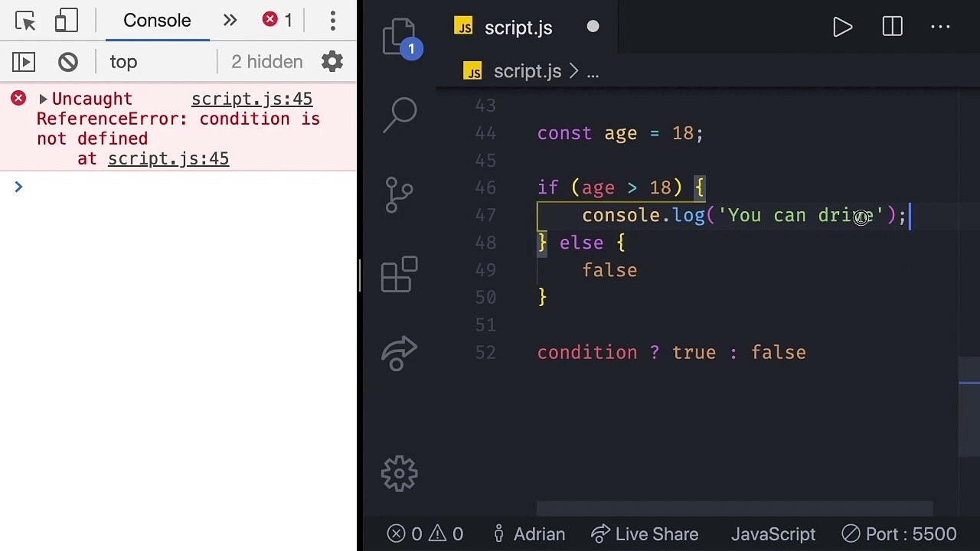The width and height of the screenshot is (980, 551).
Task: Run code with the play triangle icon
Action: 842,28
